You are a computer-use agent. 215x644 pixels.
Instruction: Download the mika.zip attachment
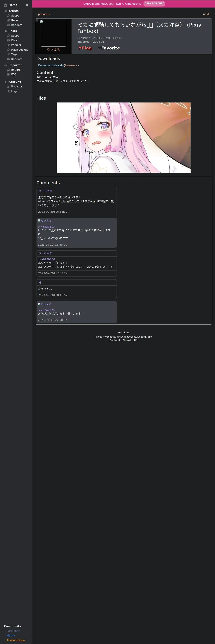click(x=51, y=66)
